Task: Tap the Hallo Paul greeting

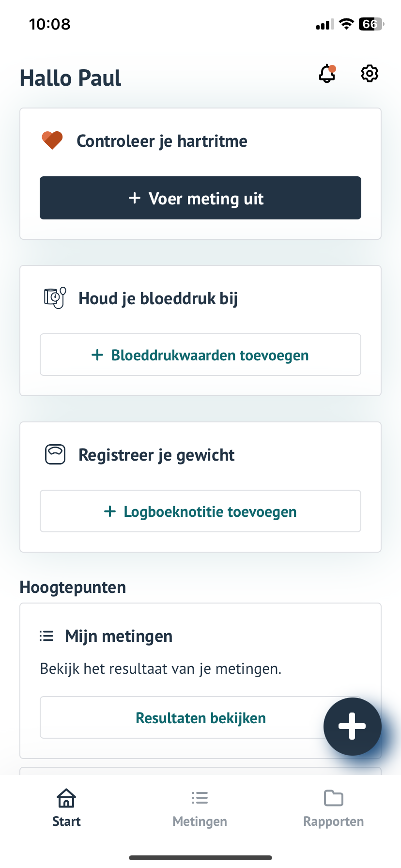Action: pyautogui.click(x=71, y=78)
